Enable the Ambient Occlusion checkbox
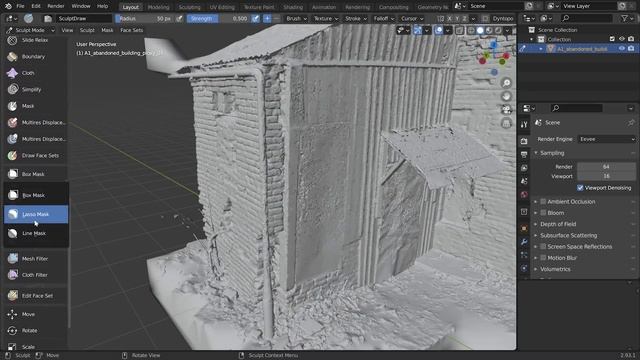Viewport: 640px width, 360px height. (x=543, y=202)
